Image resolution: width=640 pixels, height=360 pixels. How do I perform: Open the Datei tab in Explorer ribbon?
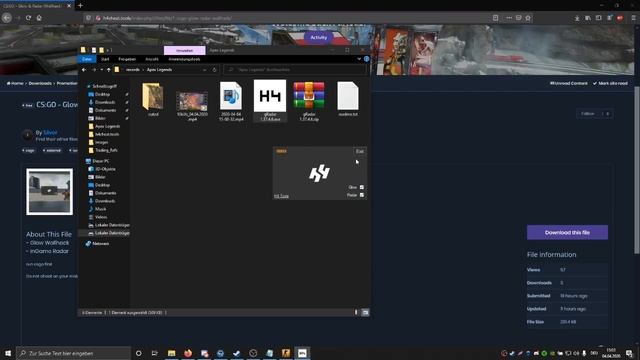[87, 59]
